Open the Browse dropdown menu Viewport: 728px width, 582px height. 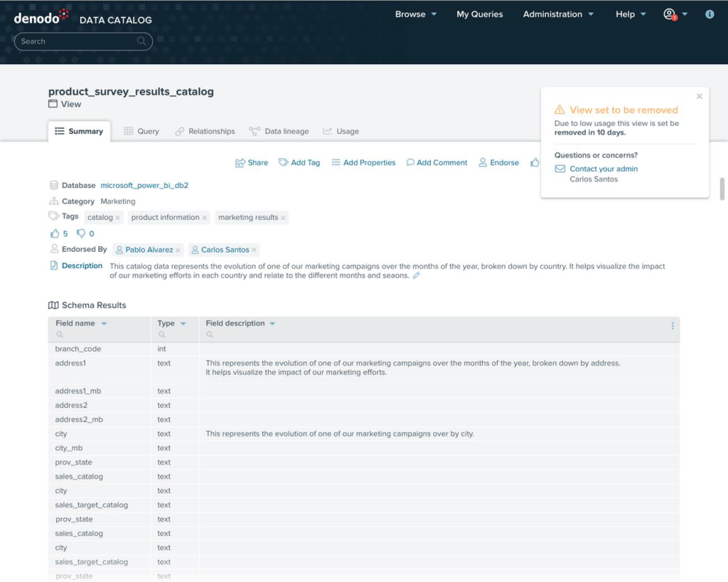point(416,14)
